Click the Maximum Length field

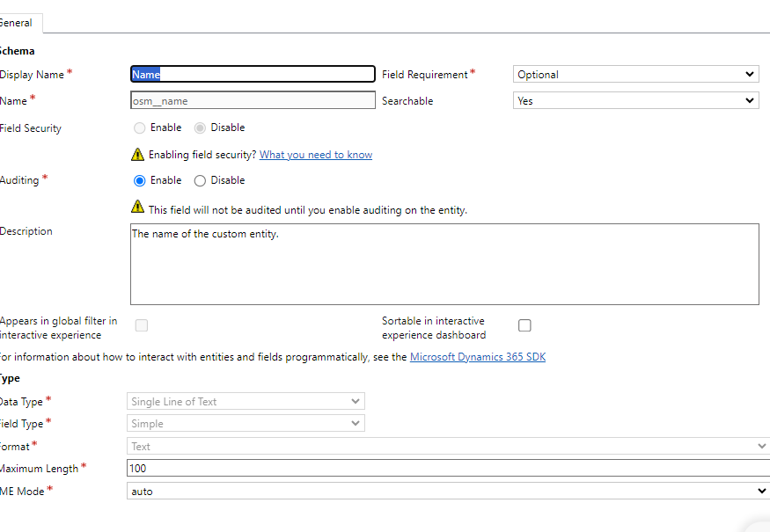point(447,469)
